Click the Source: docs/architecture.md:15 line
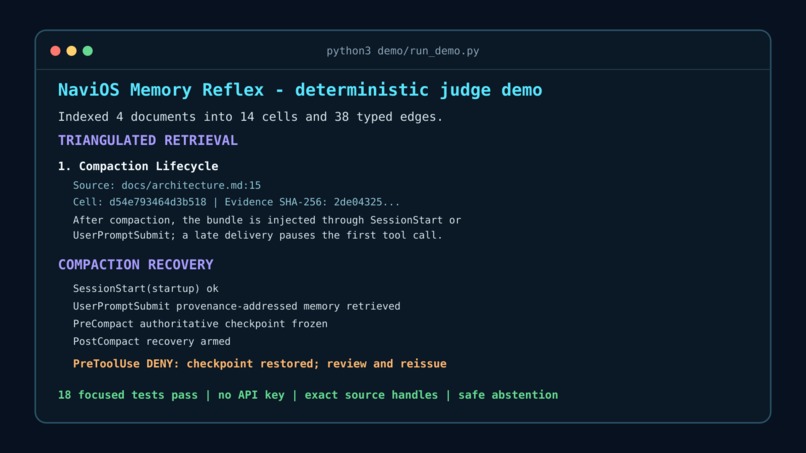Image resolution: width=806 pixels, height=453 pixels. [167, 185]
